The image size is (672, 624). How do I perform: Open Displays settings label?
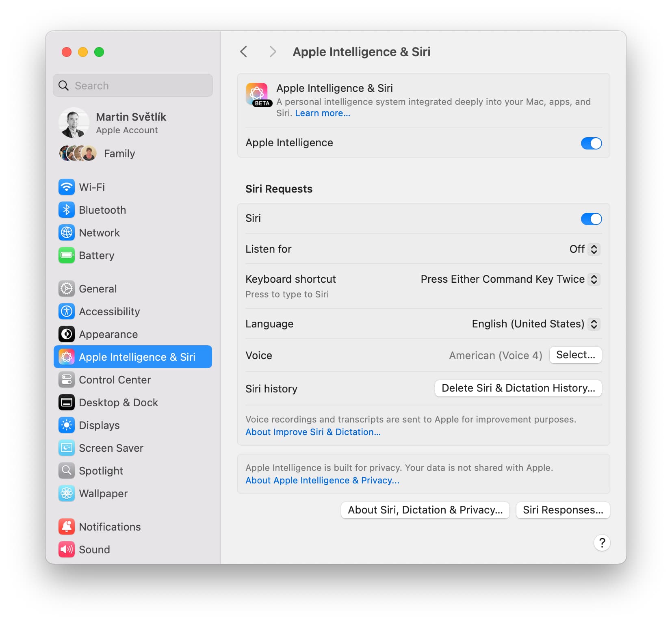point(99,425)
